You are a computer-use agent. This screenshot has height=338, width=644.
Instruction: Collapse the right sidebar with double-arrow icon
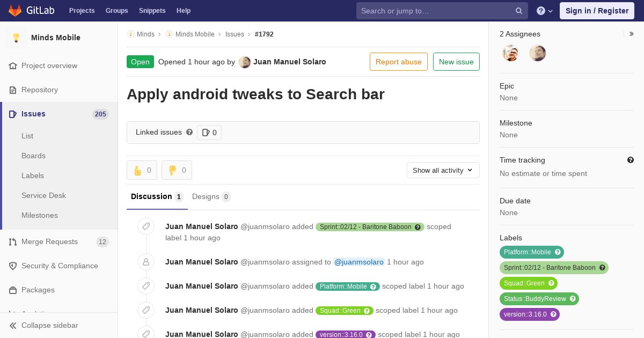click(632, 34)
